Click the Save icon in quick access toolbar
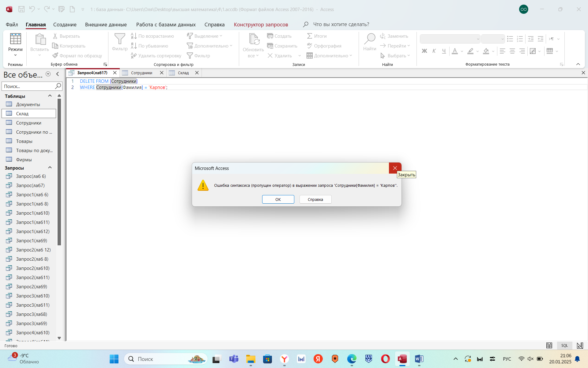Screen dimensions: 588x368 coord(21,9)
